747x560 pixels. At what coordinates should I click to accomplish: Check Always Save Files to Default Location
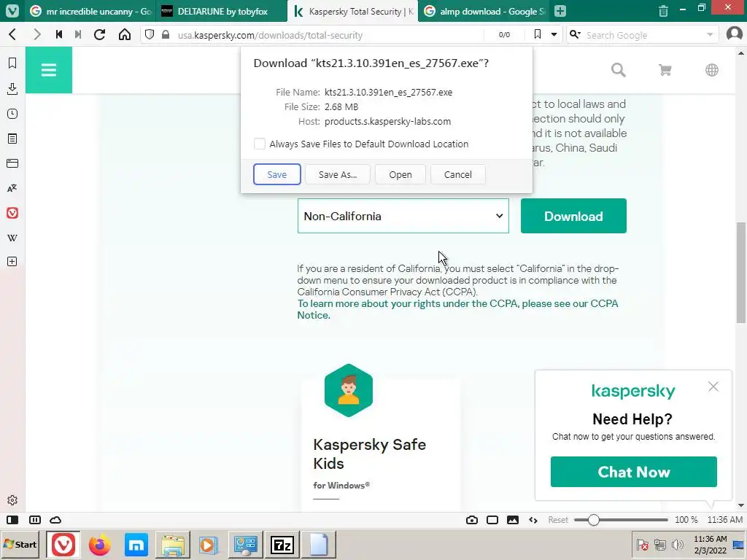point(260,144)
